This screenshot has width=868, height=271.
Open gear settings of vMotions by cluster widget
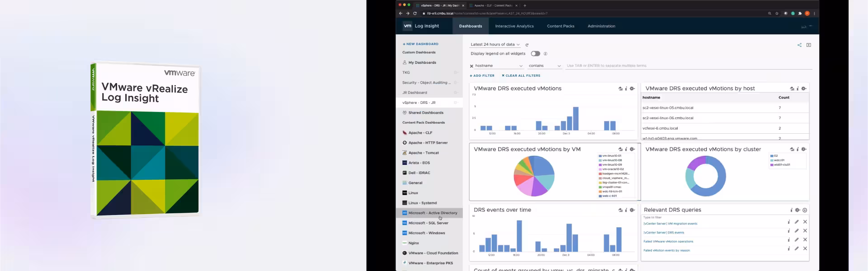click(x=804, y=149)
